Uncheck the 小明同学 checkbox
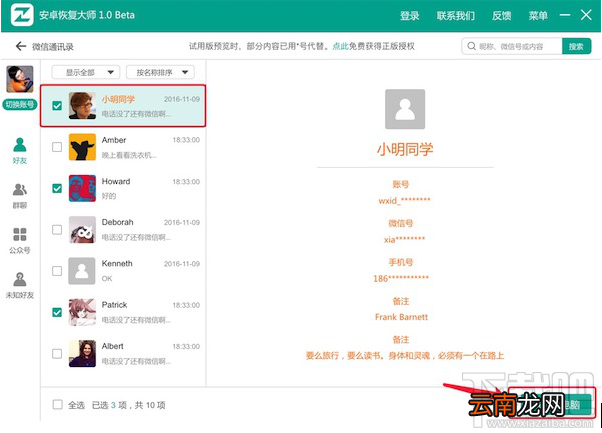The width and height of the screenshot is (602, 433). tap(57, 106)
